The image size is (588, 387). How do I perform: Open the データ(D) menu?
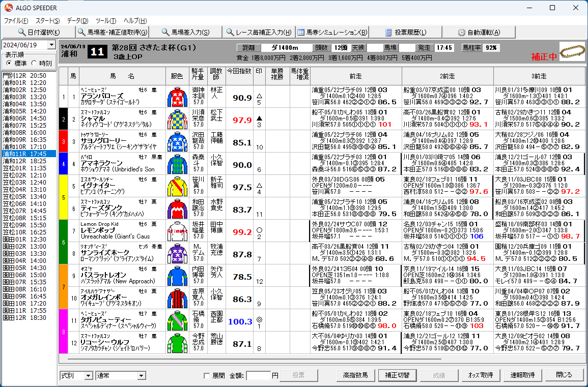pos(77,21)
